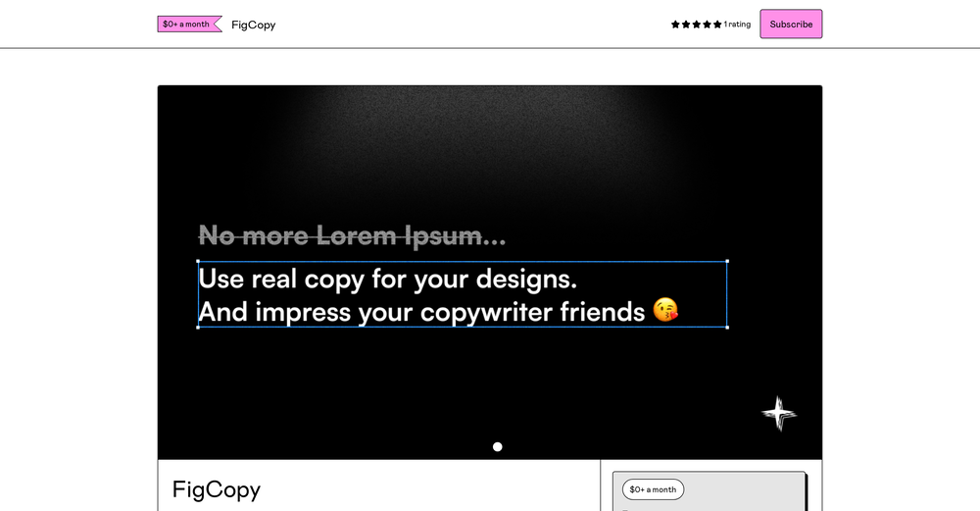Viewport: 980px width, 511px height.
Task: Click the kissing face emoji
Action: (665, 310)
